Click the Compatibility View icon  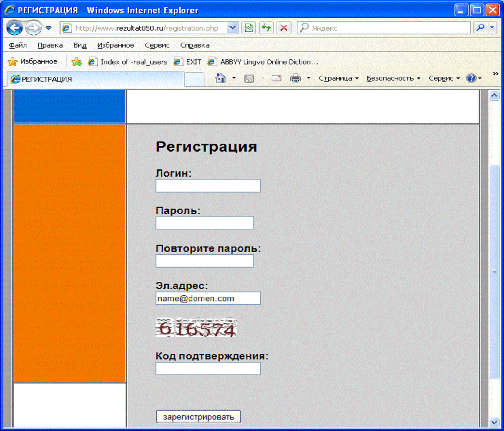(x=249, y=28)
